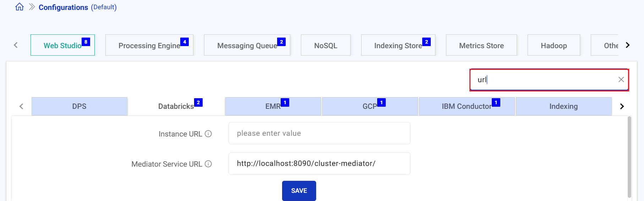Focus the Instance URL input field
This screenshot has width=644, height=201.
[x=319, y=133]
